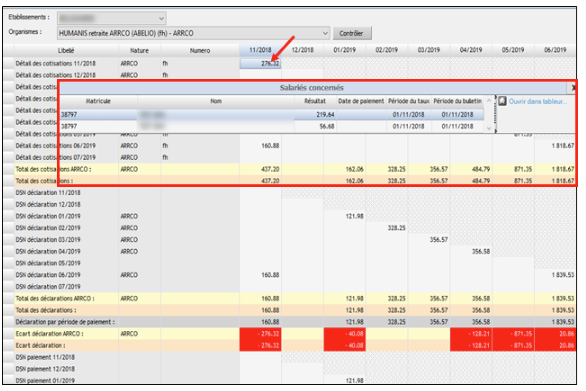Select the 04/2019 column header
Viewport: 586px width, 391px height.
(471, 50)
